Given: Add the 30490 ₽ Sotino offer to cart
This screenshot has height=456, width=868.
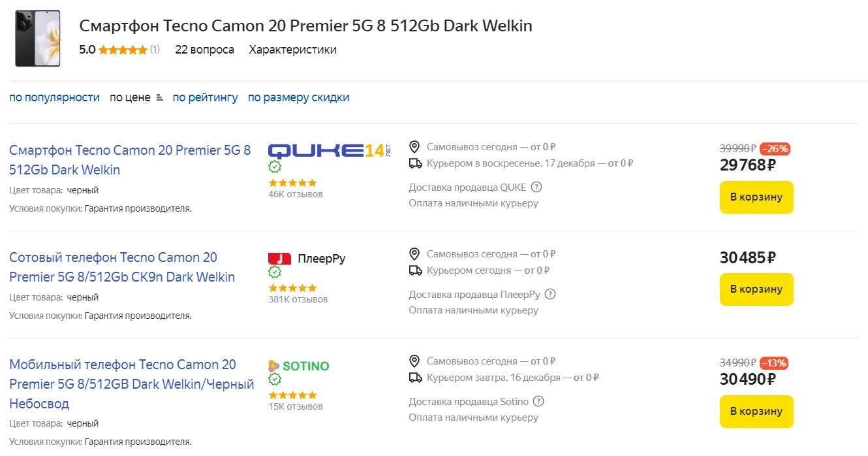Looking at the screenshot, I should [x=756, y=412].
